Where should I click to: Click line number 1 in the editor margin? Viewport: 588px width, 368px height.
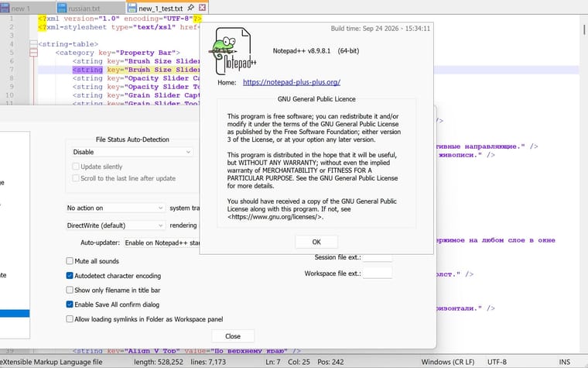[x=12, y=19]
